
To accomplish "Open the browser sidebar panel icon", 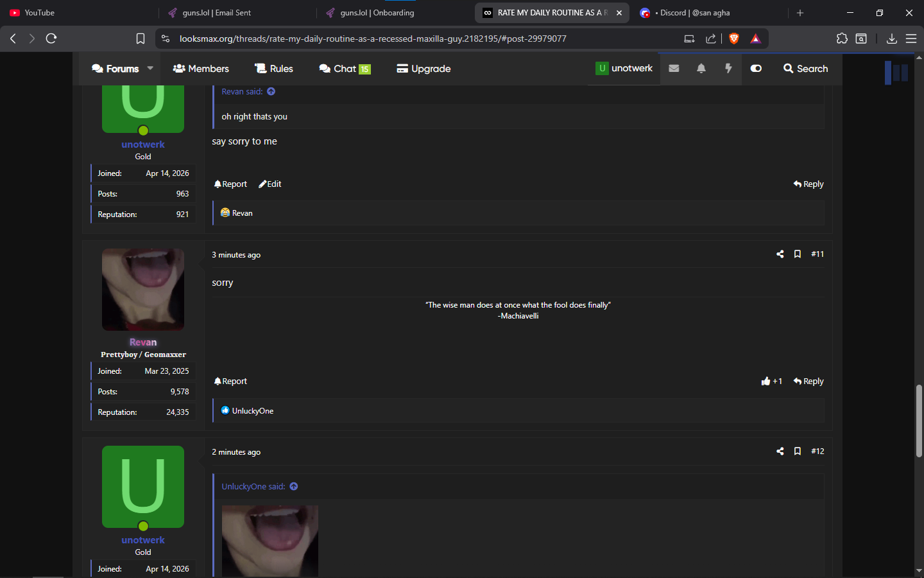I will pyautogui.click(x=861, y=39).
